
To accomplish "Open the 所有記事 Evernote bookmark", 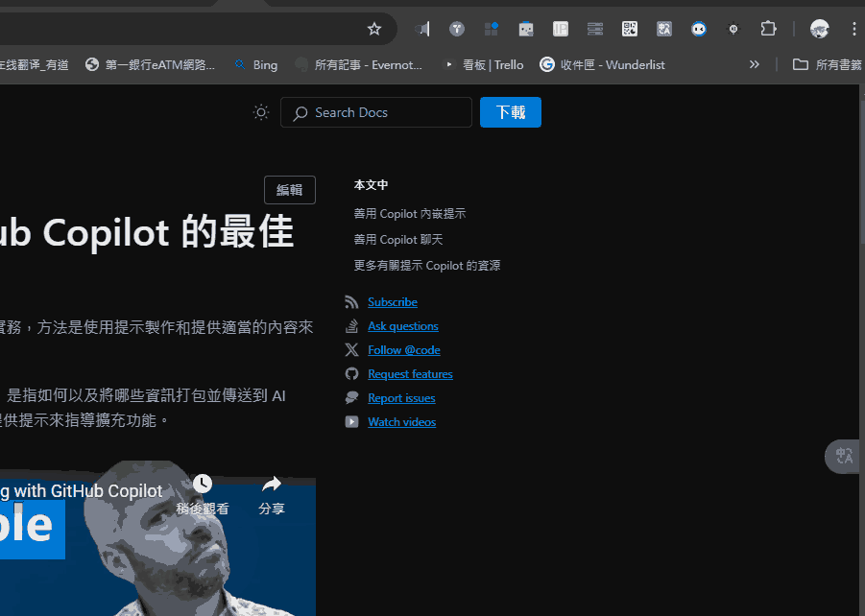I will (x=359, y=64).
